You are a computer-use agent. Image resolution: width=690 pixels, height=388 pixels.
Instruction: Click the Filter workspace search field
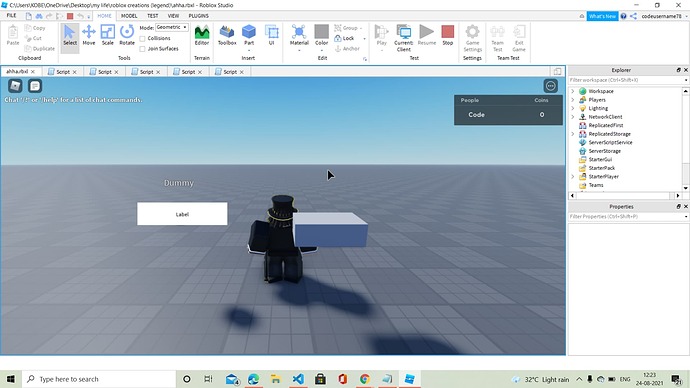point(626,80)
